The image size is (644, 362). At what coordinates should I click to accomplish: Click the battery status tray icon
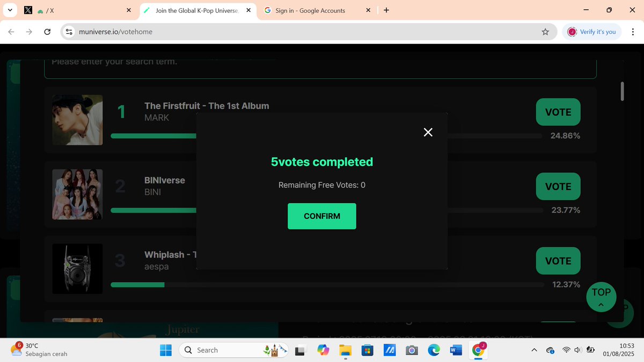coord(590,350)
